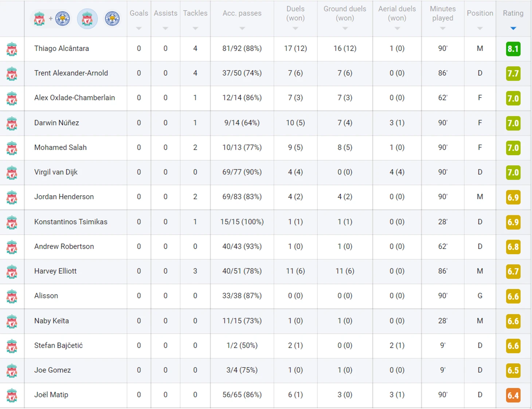Image resolution: width=532 pixels, height=409 pixels.
Task: Open Trent Alexander-Arnold's player profile
Action: (x=71, y=73)
